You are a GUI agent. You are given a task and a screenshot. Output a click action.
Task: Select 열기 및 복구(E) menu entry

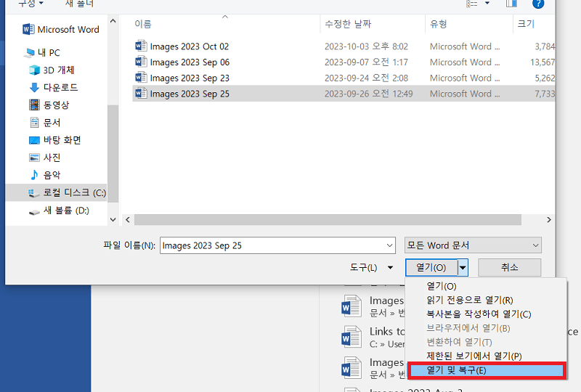(487, 370)
